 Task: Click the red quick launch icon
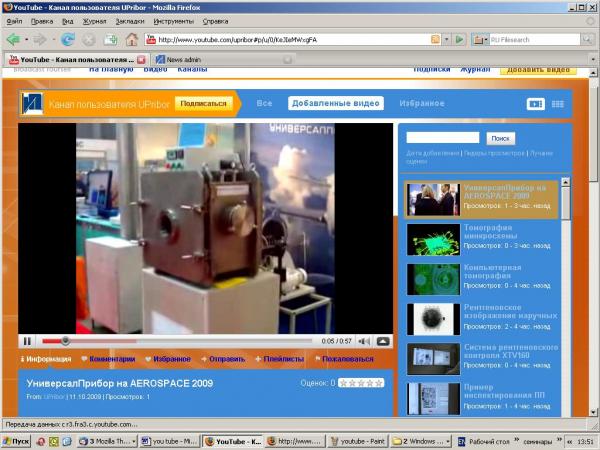click(x=41, y=442)
